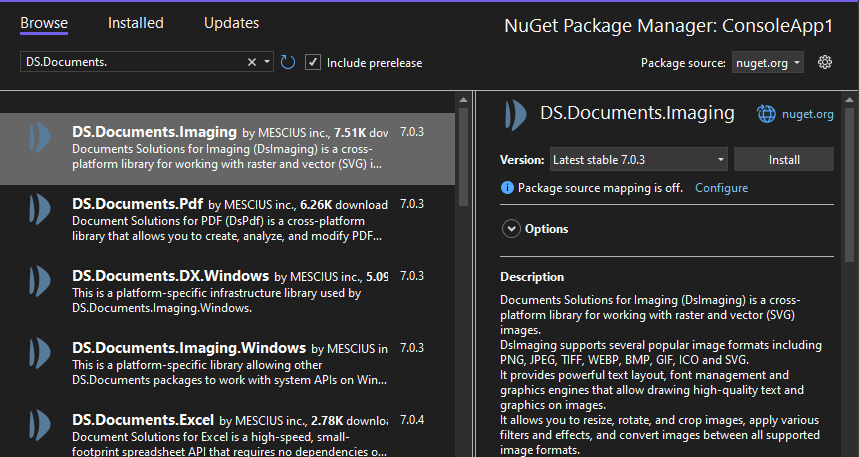This screenshot has width=859, height=457.
Task: Click the details pane scrollbar up arrow
Action: point(849,100)
